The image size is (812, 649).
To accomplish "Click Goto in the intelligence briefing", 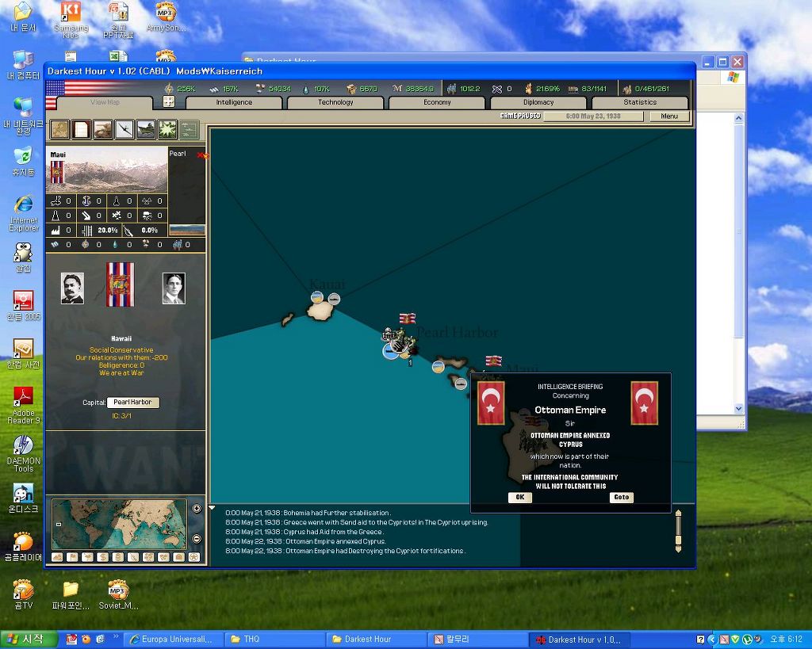I will tap(622, 498).
